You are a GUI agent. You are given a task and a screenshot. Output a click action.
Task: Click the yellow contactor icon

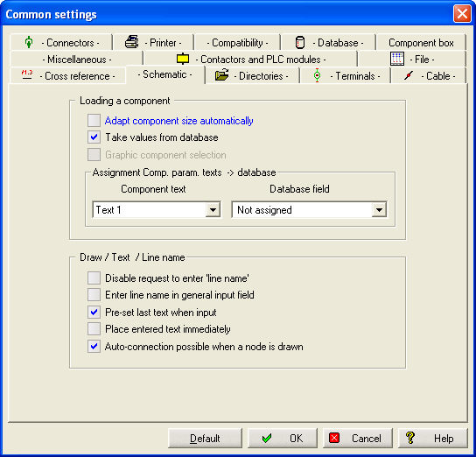click(183, 59)
